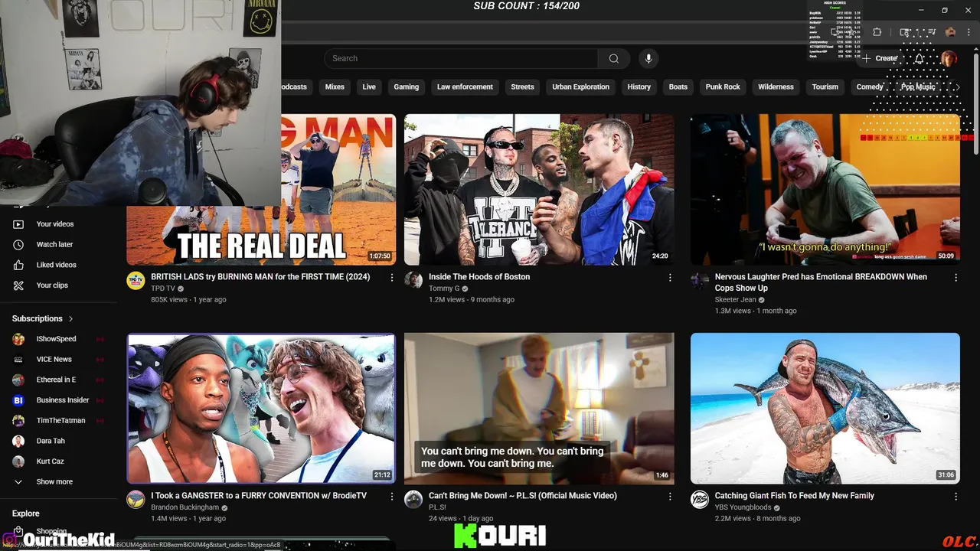Select the Comedy filter chip

870,87
